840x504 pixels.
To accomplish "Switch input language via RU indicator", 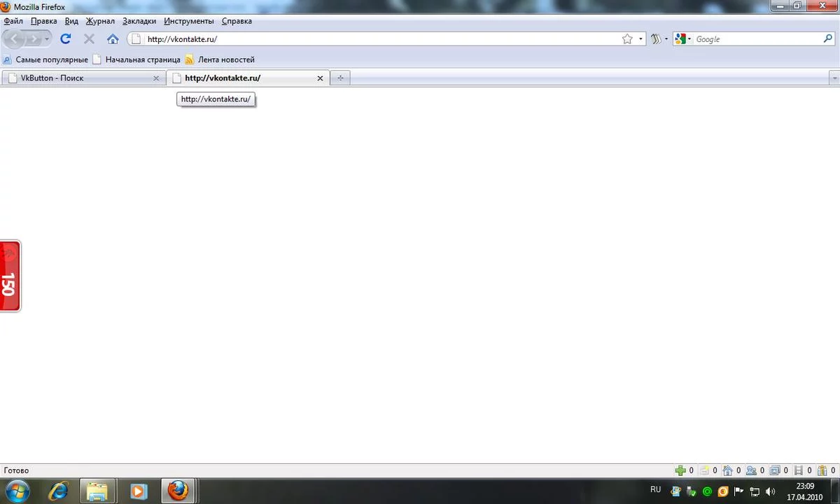I will 655,490.
